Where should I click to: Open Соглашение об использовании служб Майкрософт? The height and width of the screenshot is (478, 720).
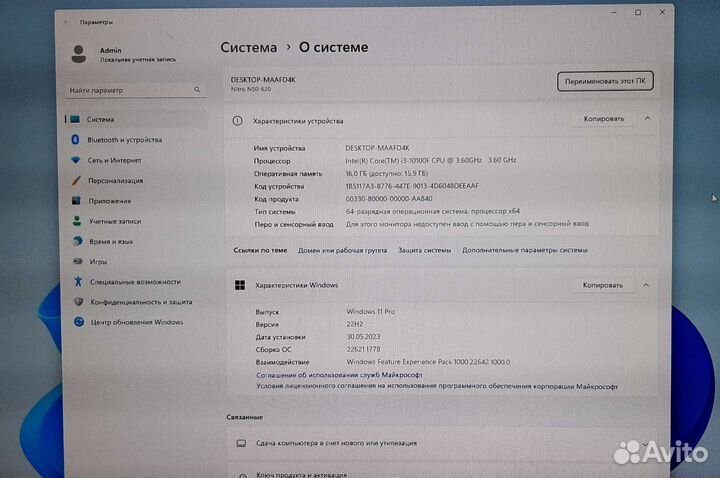(339, 375)
